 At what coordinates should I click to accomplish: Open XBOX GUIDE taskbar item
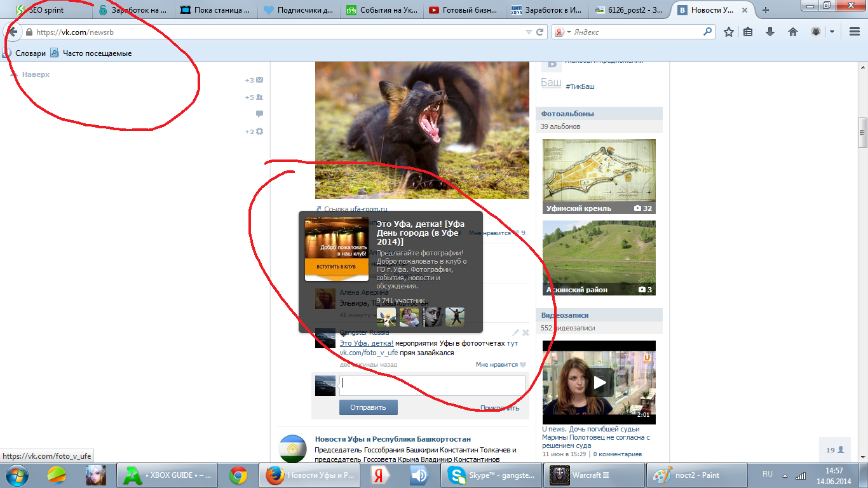pos(168,475)
